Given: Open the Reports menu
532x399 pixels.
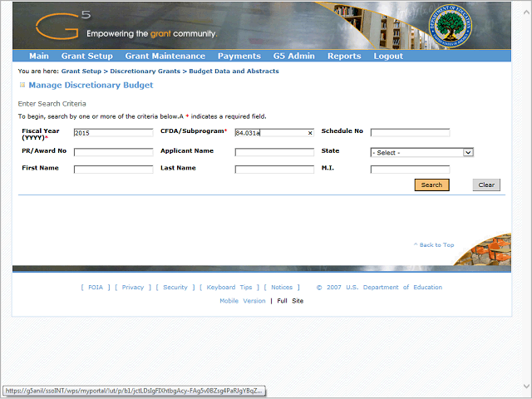Looking at the screenshot, I should 344,56.
